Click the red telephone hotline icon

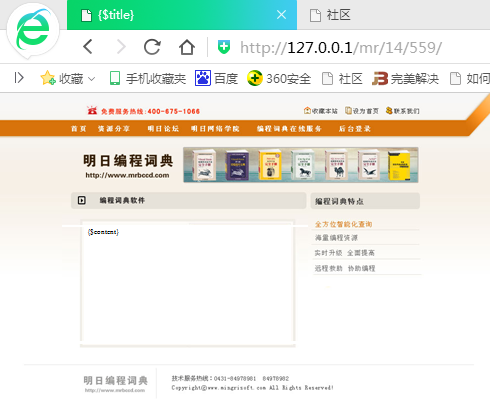(92, 110)
